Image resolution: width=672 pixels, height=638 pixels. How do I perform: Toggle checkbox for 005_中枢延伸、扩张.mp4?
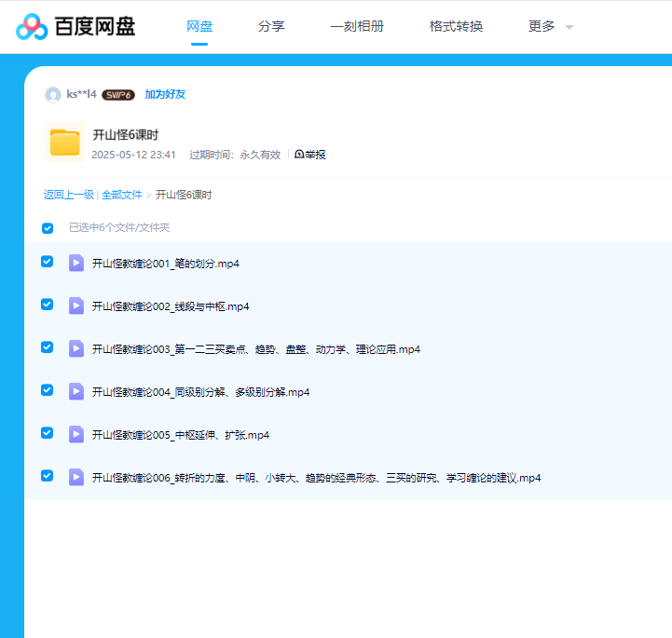48,433
